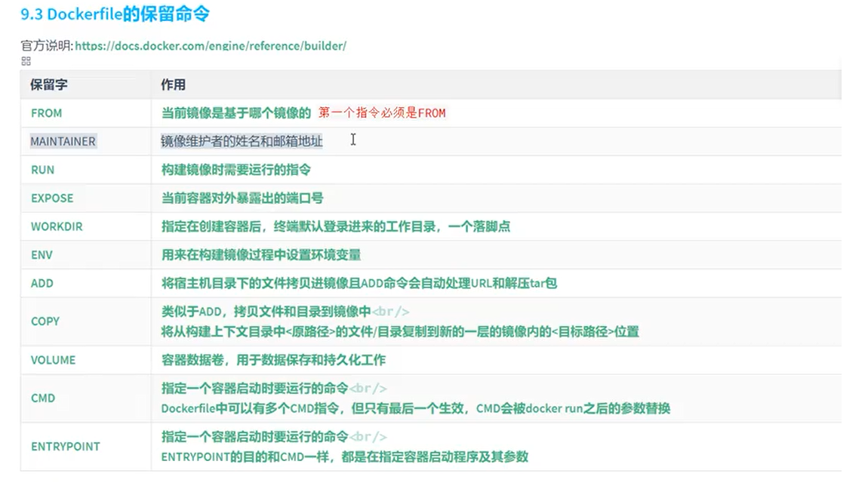Open the docs.docker.com builder reference link
868x489 pixels.
tap(211, 46)
